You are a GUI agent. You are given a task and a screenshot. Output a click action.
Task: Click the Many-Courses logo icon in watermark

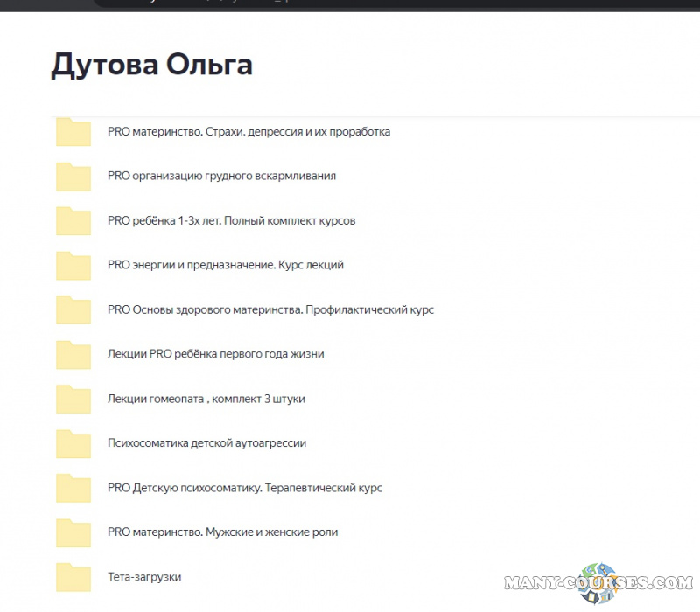(x=599, y=582)
